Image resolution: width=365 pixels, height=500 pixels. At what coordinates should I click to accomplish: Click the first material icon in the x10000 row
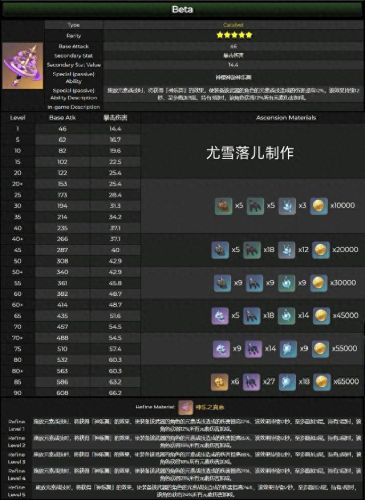click(x=223, y=206)
